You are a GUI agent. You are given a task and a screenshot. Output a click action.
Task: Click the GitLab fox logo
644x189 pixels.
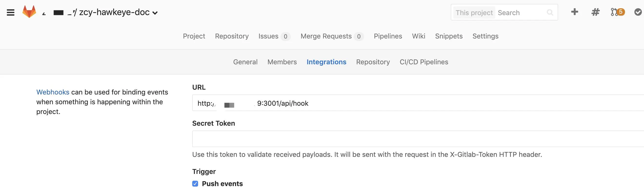point(29,12)
